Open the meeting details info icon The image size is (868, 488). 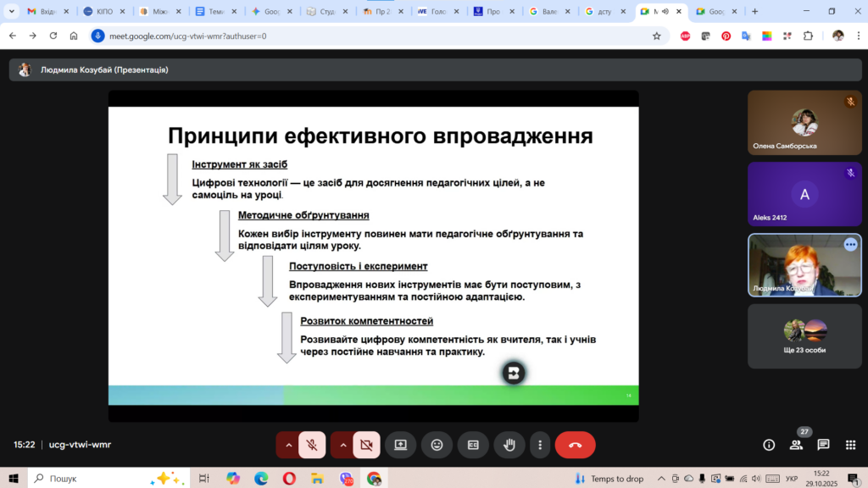click(769, 445)
